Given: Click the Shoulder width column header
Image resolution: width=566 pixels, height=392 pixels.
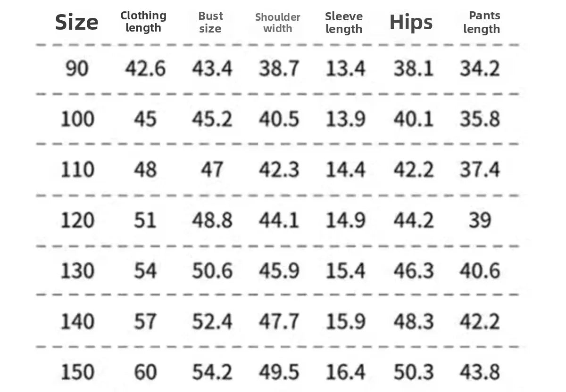Looking at the screenshot, I should 278,23.
